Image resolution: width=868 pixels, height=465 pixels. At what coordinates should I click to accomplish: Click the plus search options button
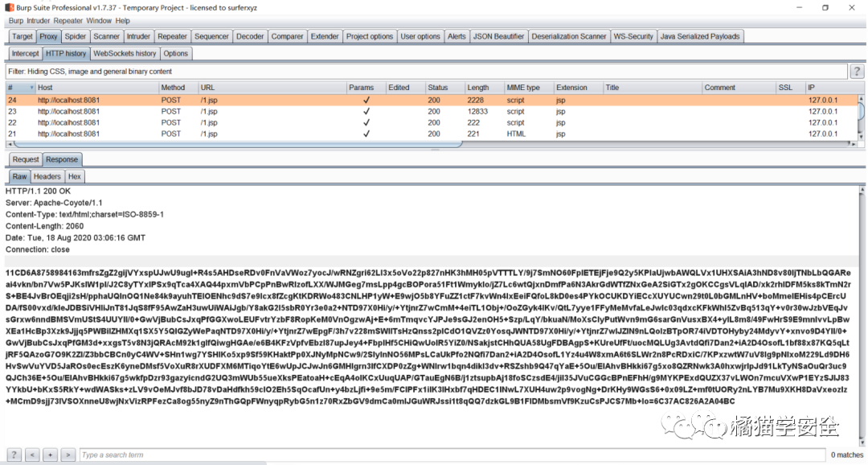(x=50, y=455)
